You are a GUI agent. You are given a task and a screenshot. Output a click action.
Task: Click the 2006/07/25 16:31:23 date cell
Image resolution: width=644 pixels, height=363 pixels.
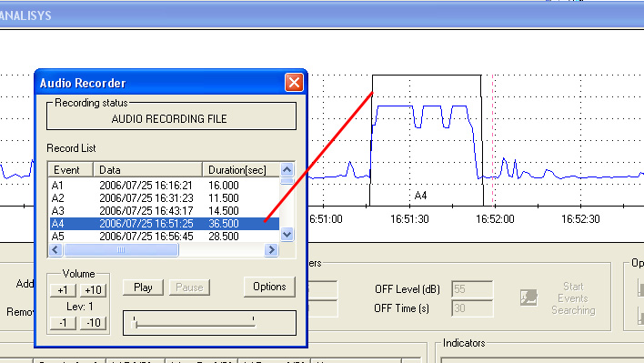146,198
